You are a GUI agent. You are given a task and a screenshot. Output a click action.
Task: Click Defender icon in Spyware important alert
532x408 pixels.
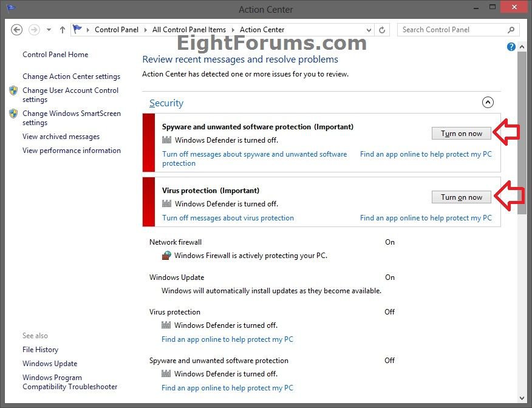[166, 140]
